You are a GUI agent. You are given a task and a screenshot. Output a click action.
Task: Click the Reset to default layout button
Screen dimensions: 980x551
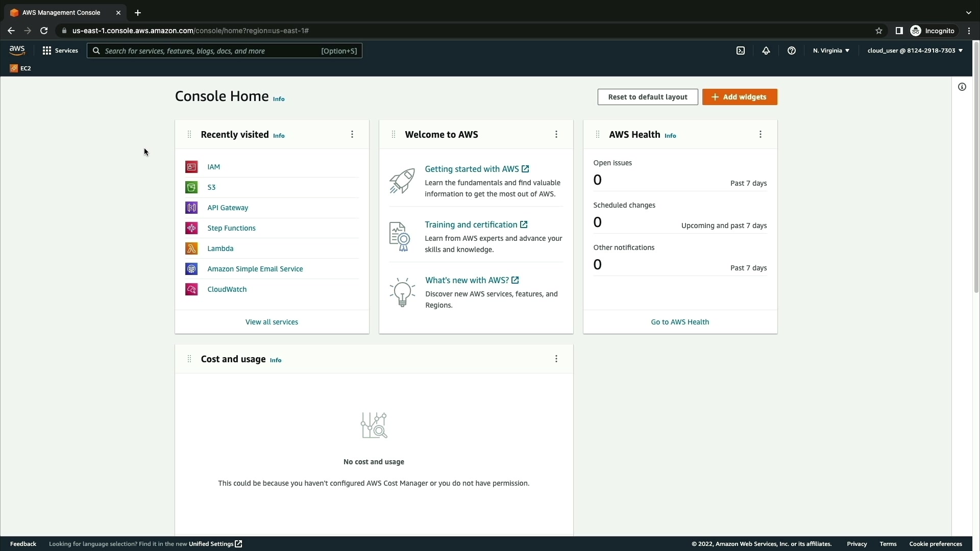click(647, 97)
